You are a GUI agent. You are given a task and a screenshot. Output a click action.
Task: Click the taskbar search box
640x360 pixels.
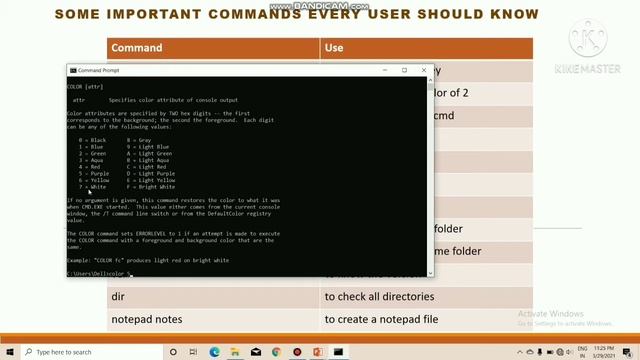92,352
